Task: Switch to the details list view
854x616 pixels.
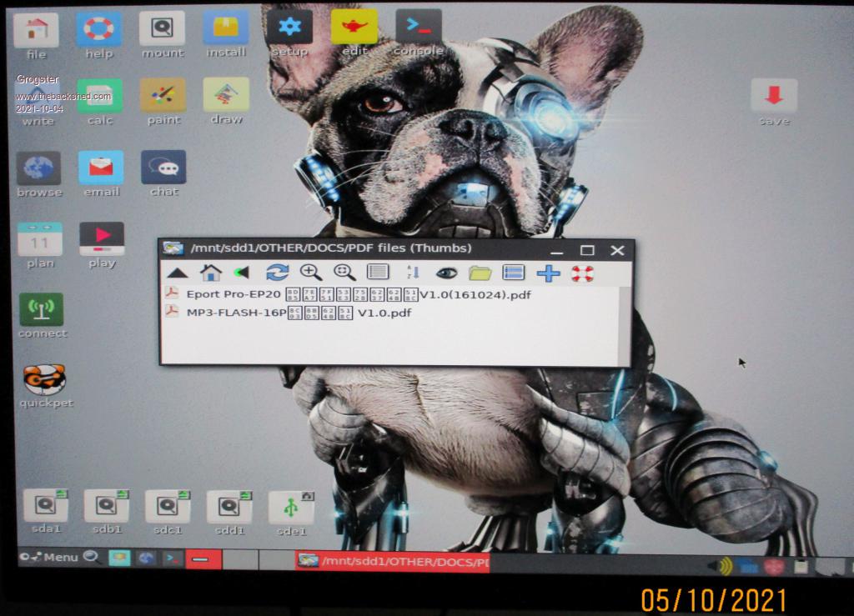Action: click(378, 273)
